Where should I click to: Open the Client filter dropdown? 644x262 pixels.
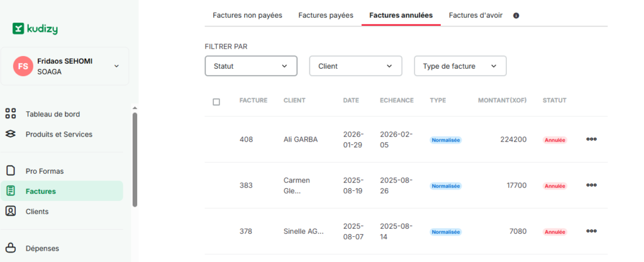pyautogui.click(x=355, y=65)
